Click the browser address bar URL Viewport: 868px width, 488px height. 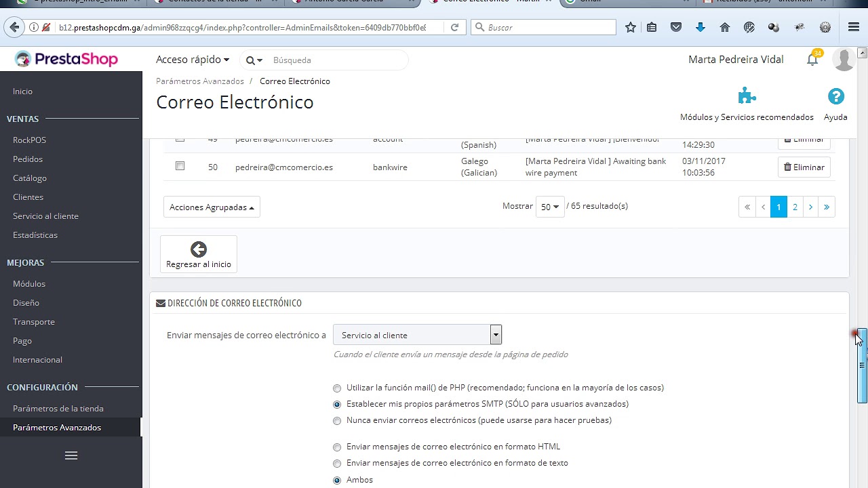point(242,28)
